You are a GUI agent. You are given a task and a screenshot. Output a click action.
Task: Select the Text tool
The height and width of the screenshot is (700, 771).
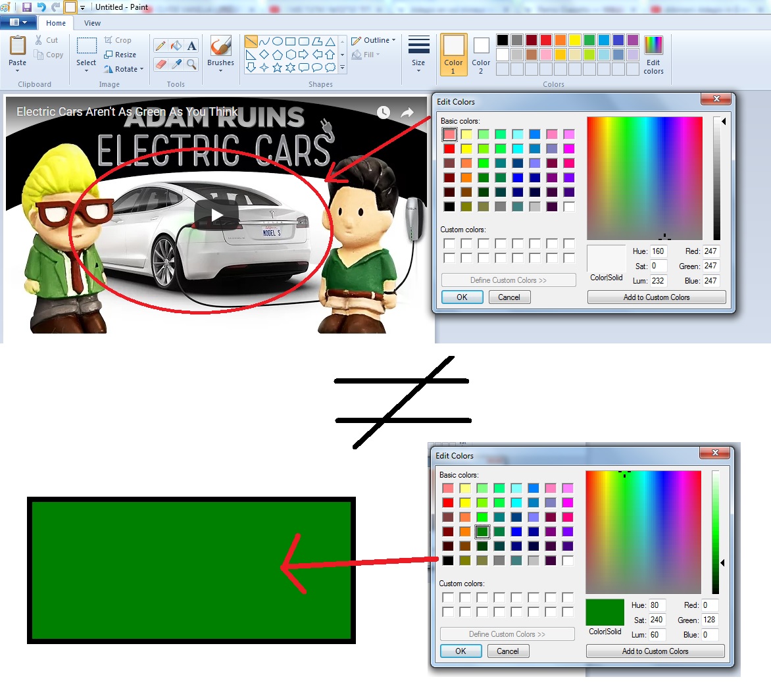pos(191,45)
